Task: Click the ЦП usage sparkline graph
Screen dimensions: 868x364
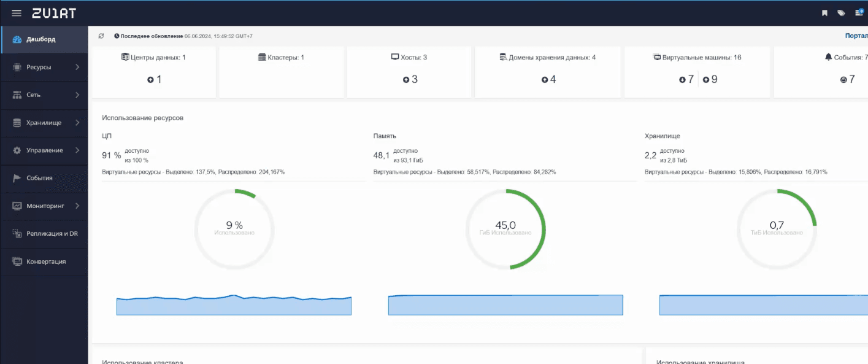Action: [234, 305]
